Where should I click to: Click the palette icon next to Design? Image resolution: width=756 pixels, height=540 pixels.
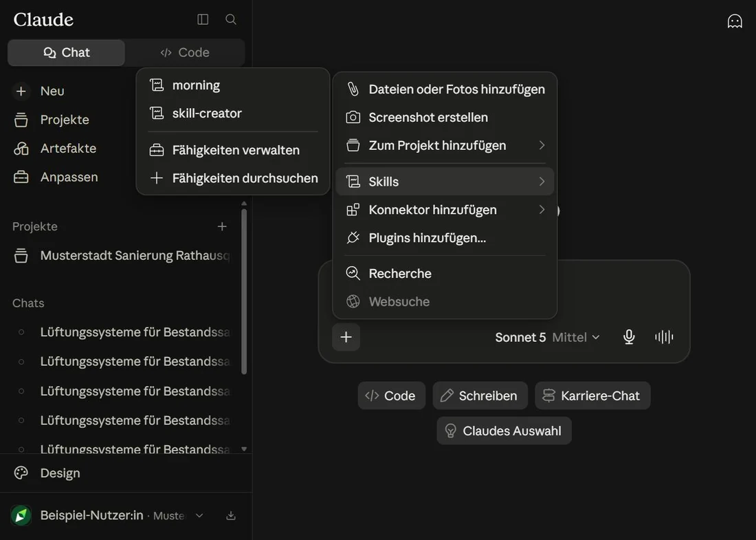21,473
